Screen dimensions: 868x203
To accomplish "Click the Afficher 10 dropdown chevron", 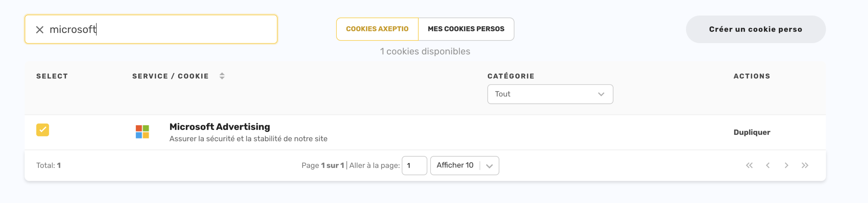I will (489, 166).
